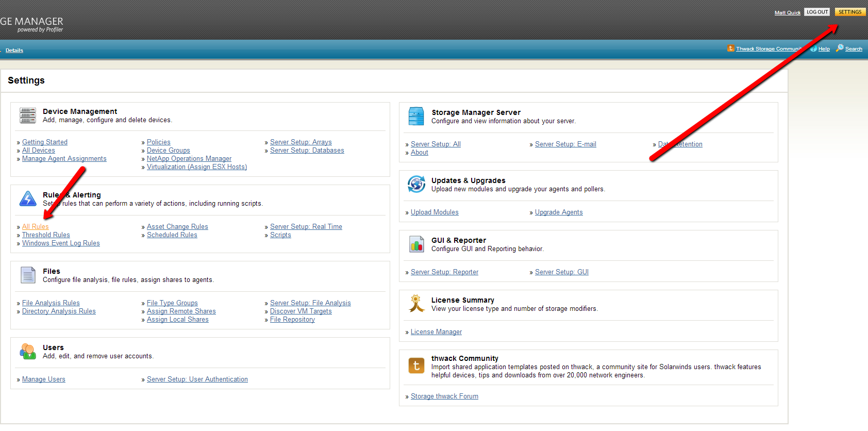Screen dimensions: 868x431
Task: Open Directory Analysis Rules link
Action: 59,311
